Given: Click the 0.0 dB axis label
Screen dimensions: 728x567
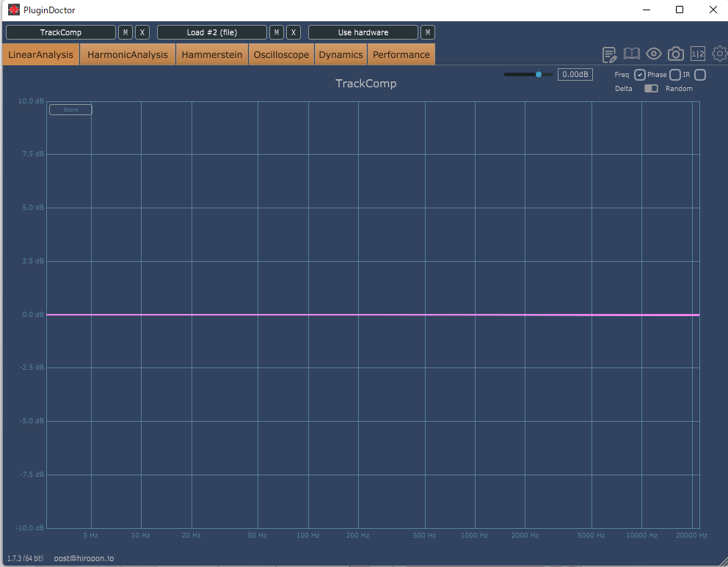Looking at the screenshot, I should (33, 315).
